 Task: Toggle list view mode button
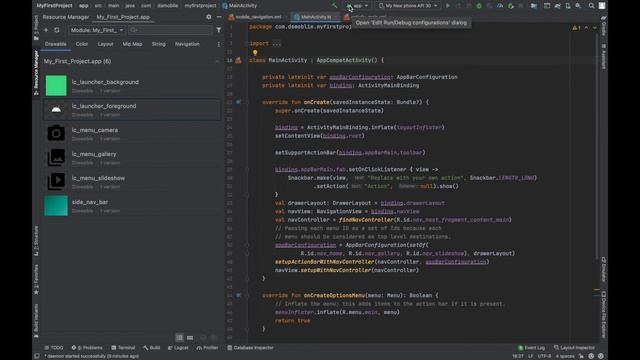pyautogui.click(x=179, y=338)
